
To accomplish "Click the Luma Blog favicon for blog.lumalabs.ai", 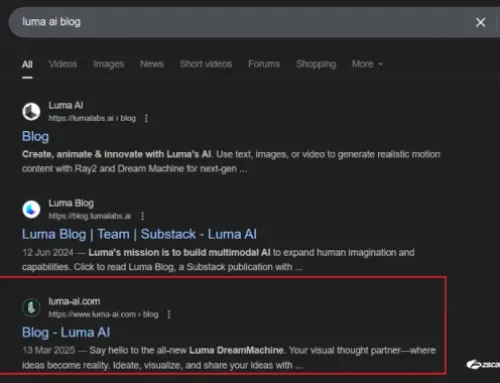I will (x=31, y=209).
